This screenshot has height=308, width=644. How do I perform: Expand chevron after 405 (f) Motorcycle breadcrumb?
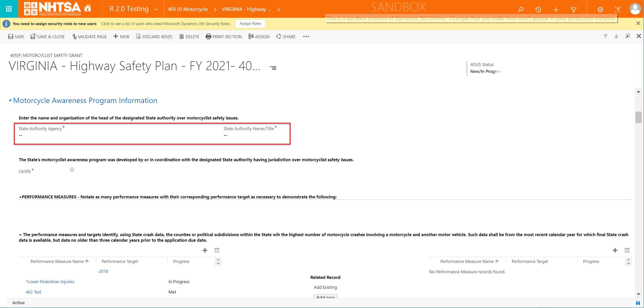point(215,10)
